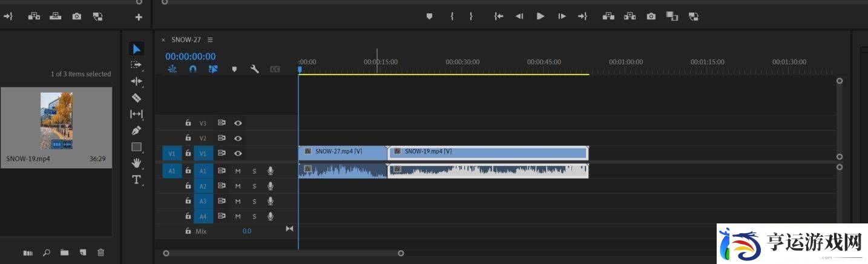Add a marker in the timeline header
This screenshot has height=264, width=868.
234,69
